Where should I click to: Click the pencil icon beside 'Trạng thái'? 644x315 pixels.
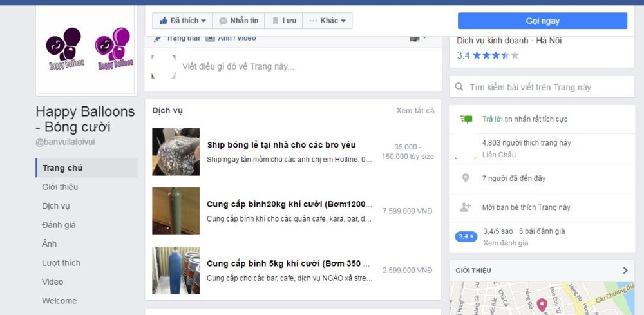click(x=158, y=39)
